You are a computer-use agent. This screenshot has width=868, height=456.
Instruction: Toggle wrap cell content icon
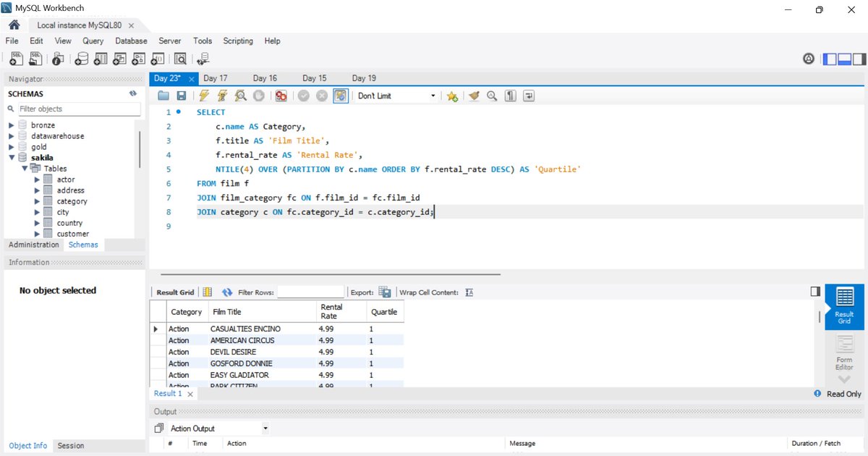[469, 292]
